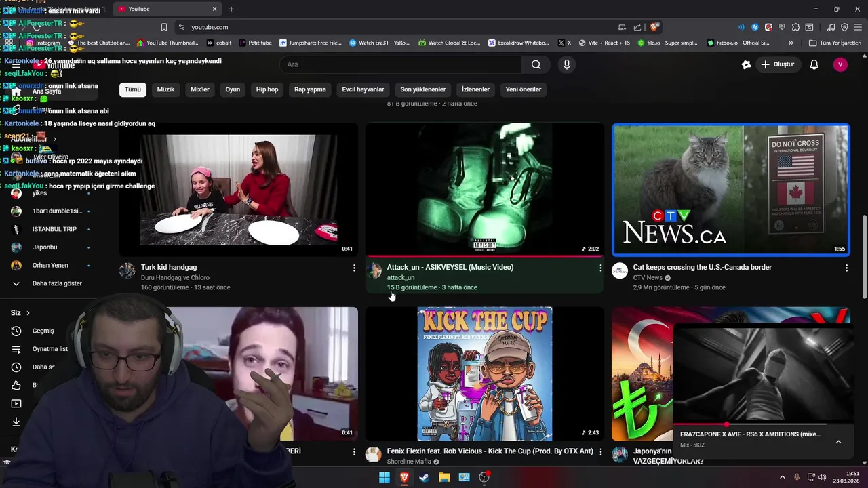
Task: Open the Excalidraw Whiteboard bookmark
Action: [518, 43]
